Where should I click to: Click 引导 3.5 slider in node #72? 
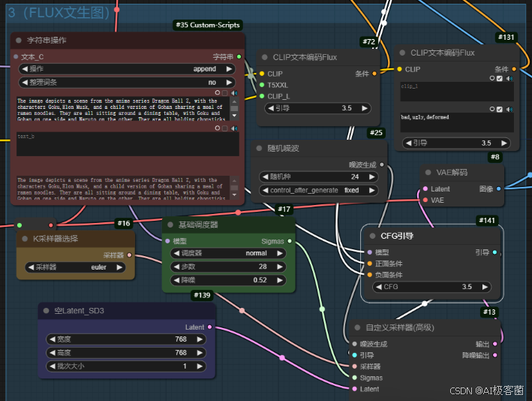(317, 108)
